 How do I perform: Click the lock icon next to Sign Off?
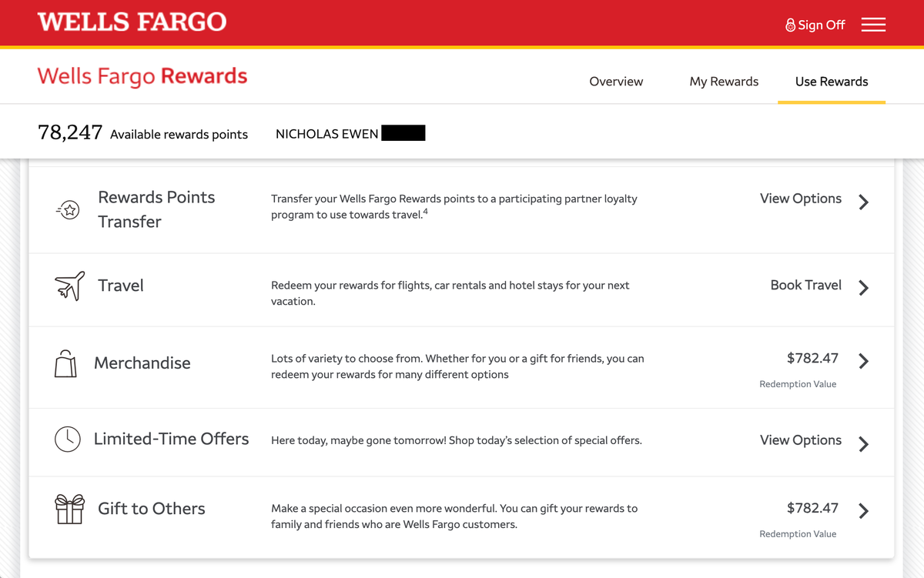789,24
